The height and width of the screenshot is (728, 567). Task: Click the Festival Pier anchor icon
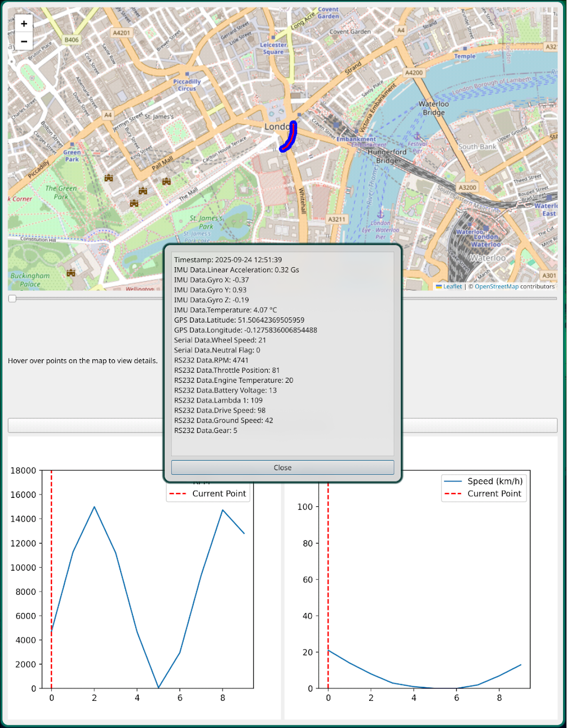click(x=417, y=136)
